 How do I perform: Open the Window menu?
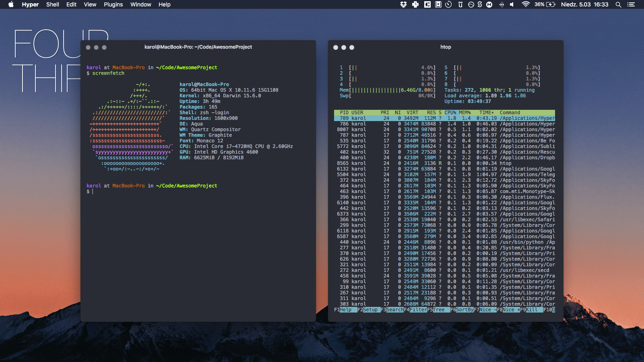pyautogui.click(x=141, y=4)
